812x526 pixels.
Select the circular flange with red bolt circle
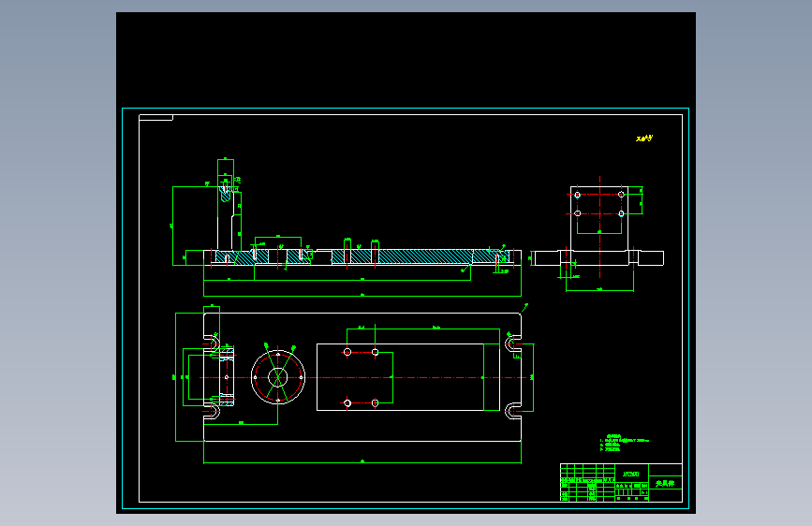(278, 377)
